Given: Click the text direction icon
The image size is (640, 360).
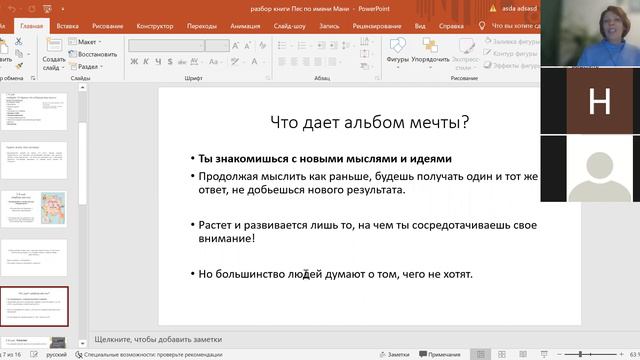Looking at the screenshot, I should point(365,41).
